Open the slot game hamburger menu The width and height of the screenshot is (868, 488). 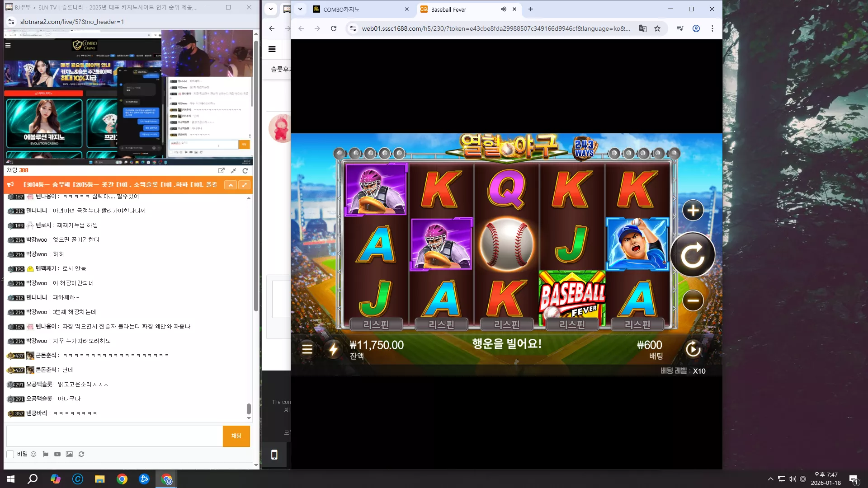coord(307,349)
